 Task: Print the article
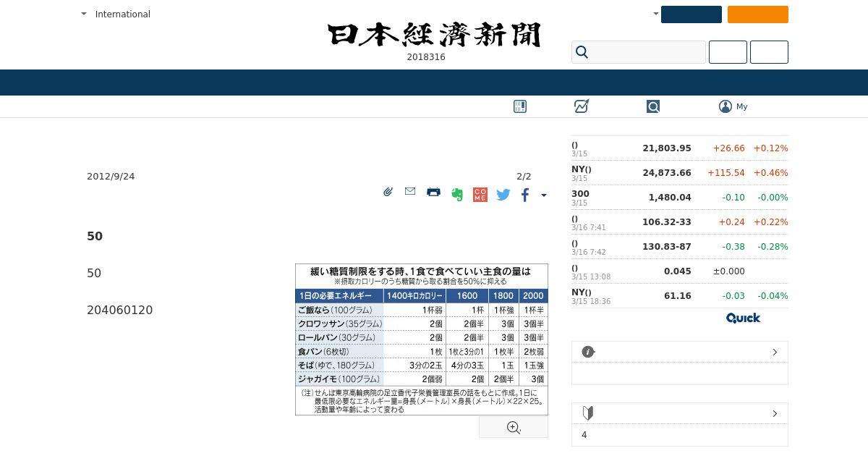pyautogui.click(x=433, y=192)
